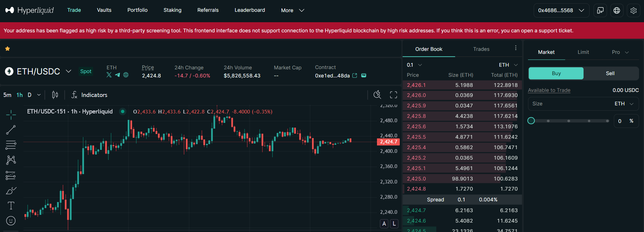
Task: Open contract address in explorer
Action: [354, 75]
